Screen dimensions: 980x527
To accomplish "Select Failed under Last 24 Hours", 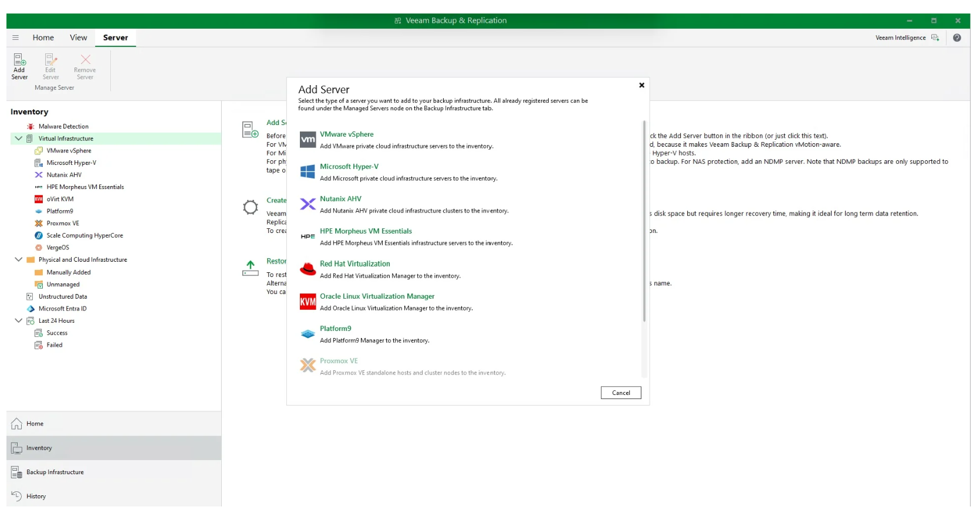I will 55,345.
